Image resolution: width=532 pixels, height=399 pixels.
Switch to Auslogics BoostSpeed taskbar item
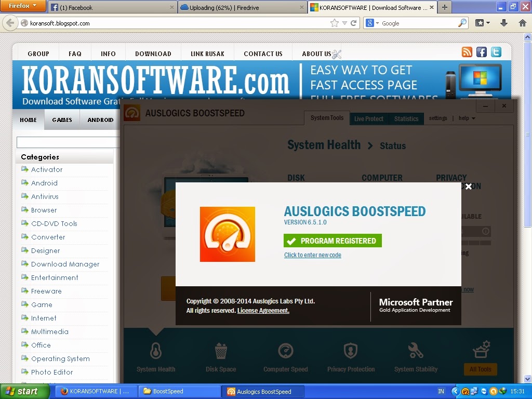[x=263, y=391]
